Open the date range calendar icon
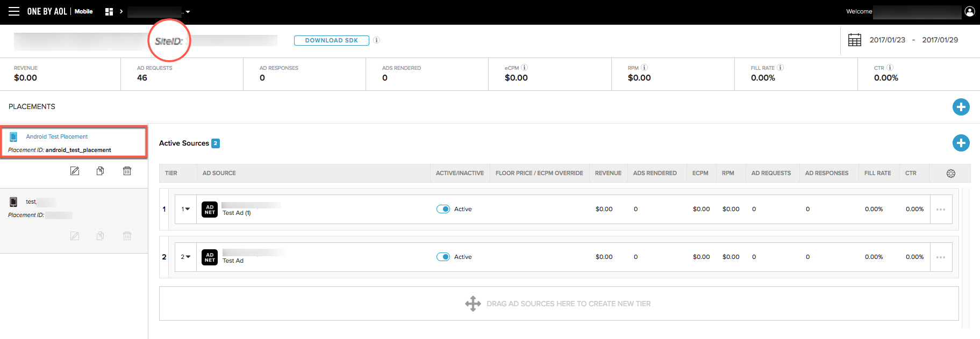980x339 pixels. tap(855, 40)
